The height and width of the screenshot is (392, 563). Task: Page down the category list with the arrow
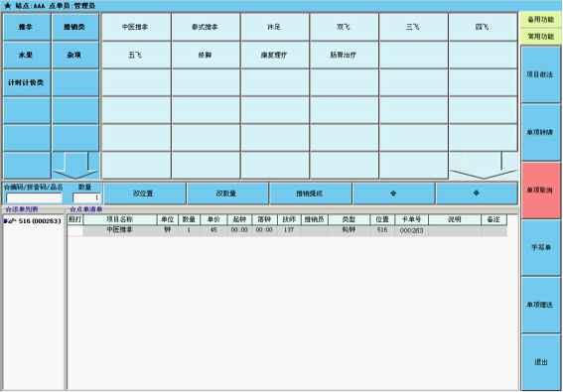(x=75, y=166)
